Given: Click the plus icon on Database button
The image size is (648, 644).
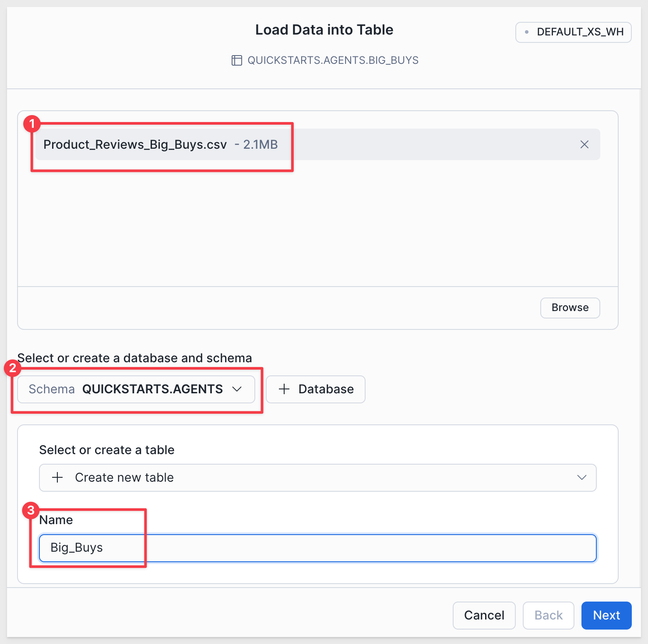Looking at the screenshot, I should tap(284, 389).
